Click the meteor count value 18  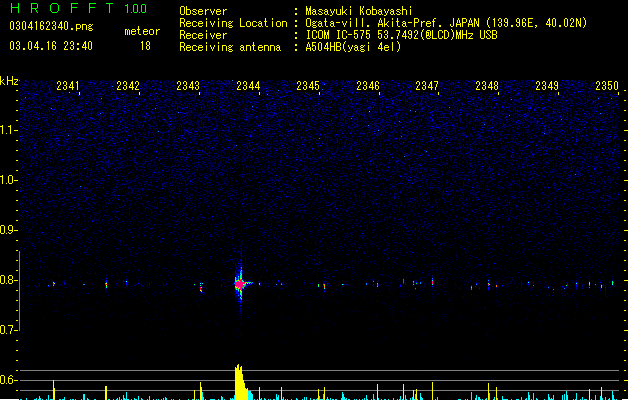(x=145, y=46)
